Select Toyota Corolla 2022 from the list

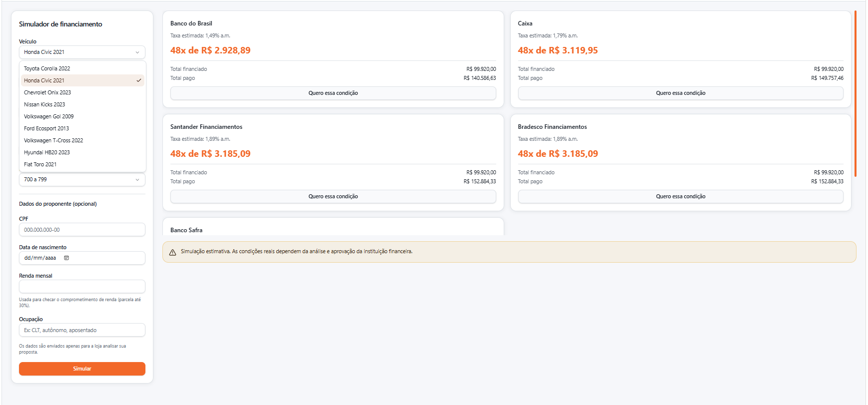click(82, 68)
